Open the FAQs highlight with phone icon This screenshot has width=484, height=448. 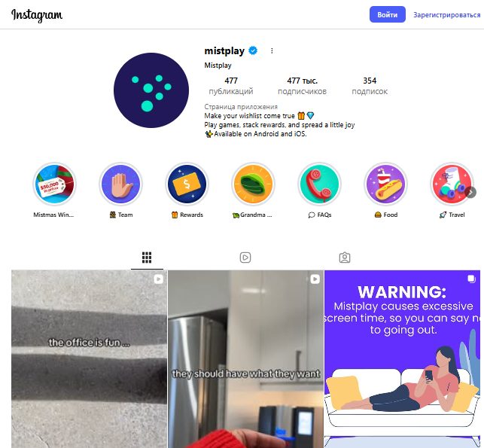point(319,184)
